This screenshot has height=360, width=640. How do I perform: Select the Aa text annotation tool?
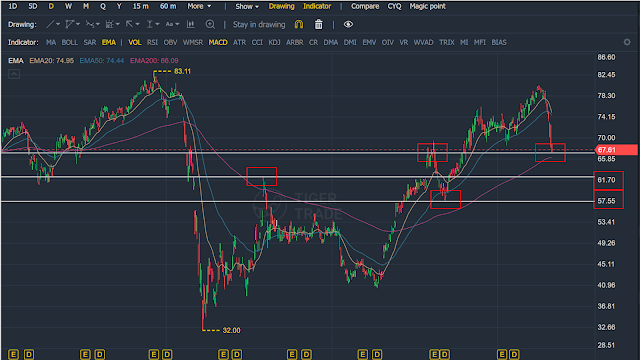(169, 24)
